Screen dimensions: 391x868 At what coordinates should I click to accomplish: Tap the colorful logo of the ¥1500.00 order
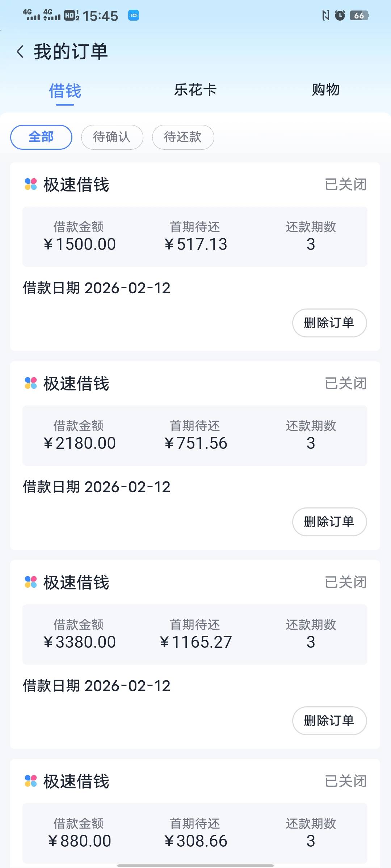click(x=31, y=184)
